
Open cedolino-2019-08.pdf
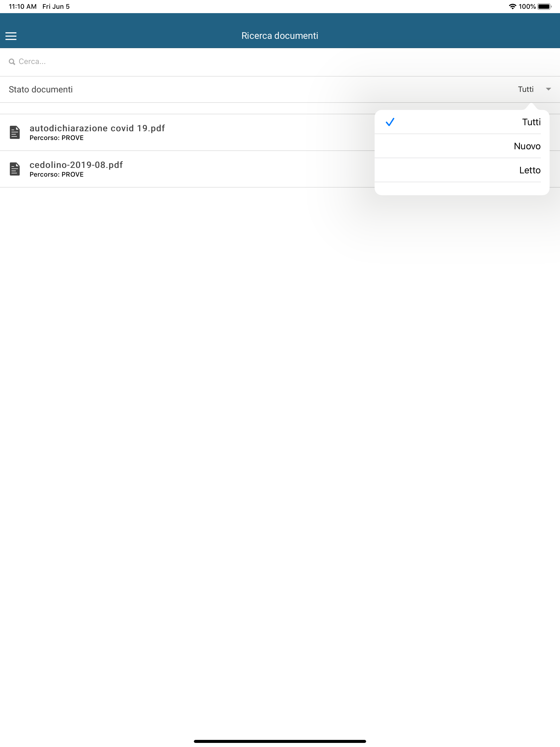(76, 165)
